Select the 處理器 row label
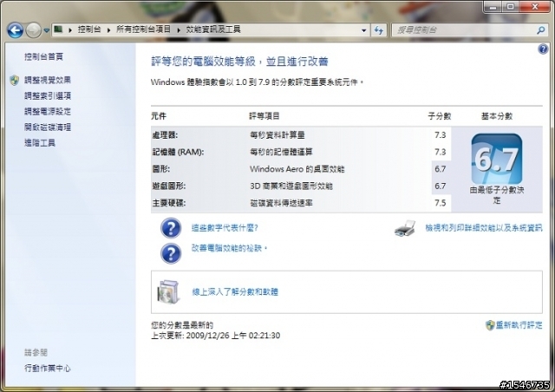This screenshot has height=392, width=555. click(x=165, y=135)
